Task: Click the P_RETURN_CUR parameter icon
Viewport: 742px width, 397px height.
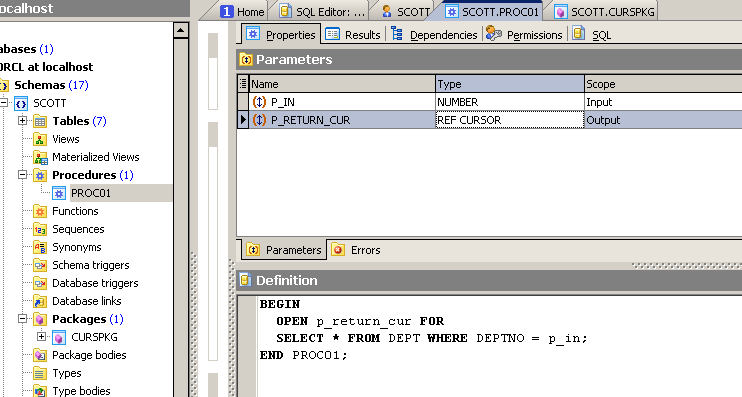Action: click(259, 120)
